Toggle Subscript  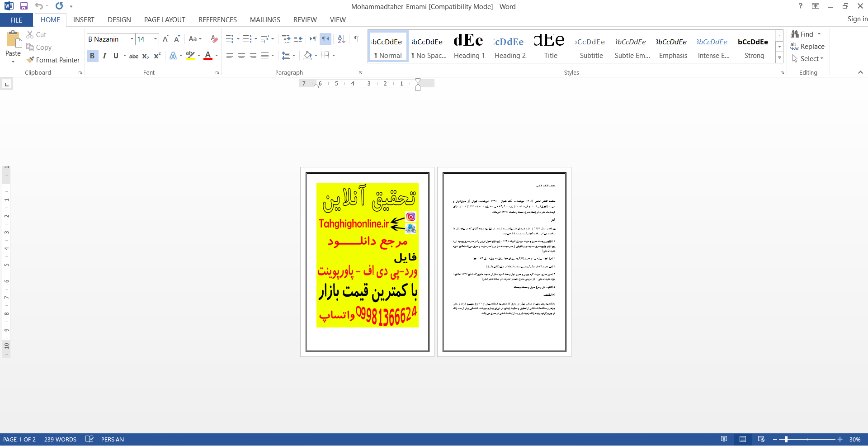[146, 56]
